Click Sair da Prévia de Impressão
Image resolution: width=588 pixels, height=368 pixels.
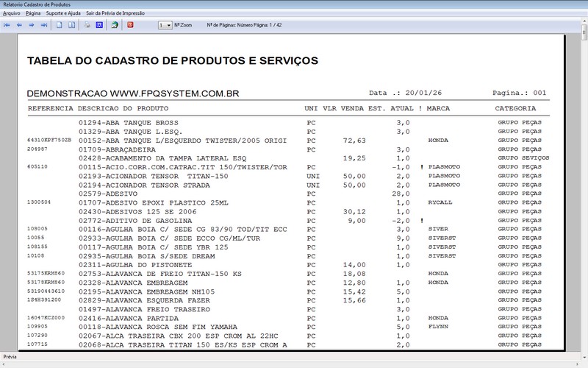click(x=115, y=13)
